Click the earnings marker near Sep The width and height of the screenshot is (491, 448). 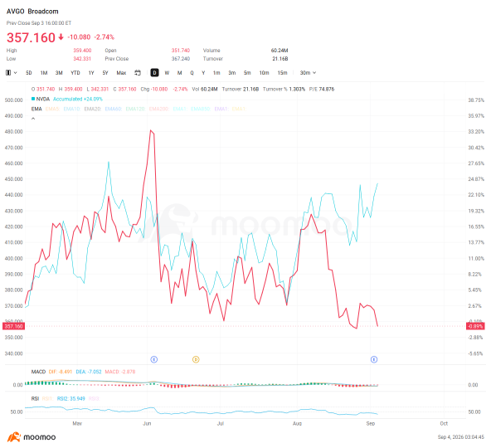(x=374, y=359)
